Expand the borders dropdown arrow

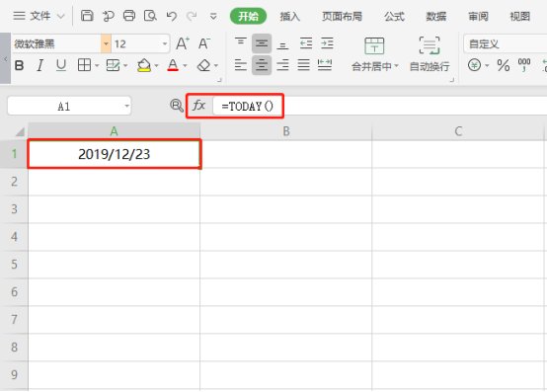pyautogui.click(x=97, y=65)
